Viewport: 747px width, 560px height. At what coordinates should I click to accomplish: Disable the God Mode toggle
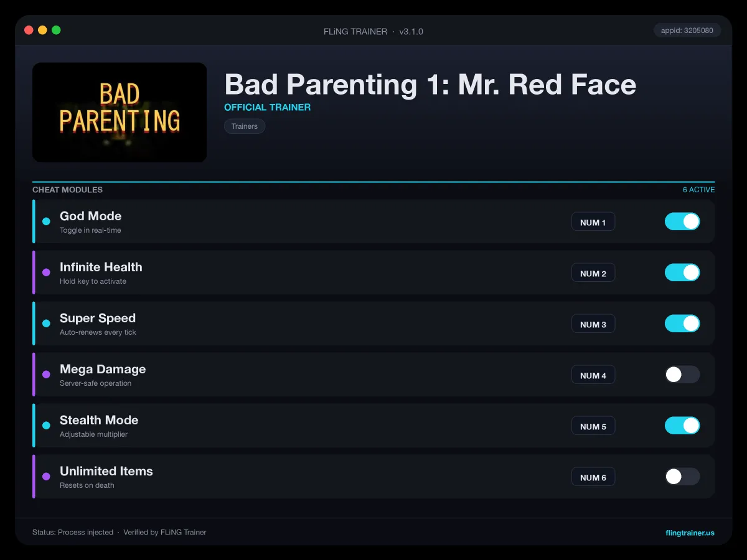click(682, 222)
